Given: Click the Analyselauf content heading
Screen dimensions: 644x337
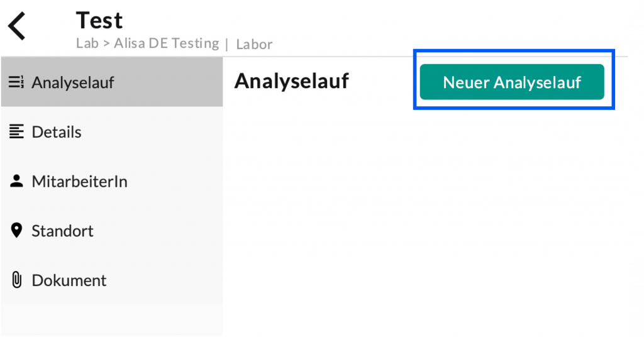Looking at the screenshot, I should click(x=291, y=81).
